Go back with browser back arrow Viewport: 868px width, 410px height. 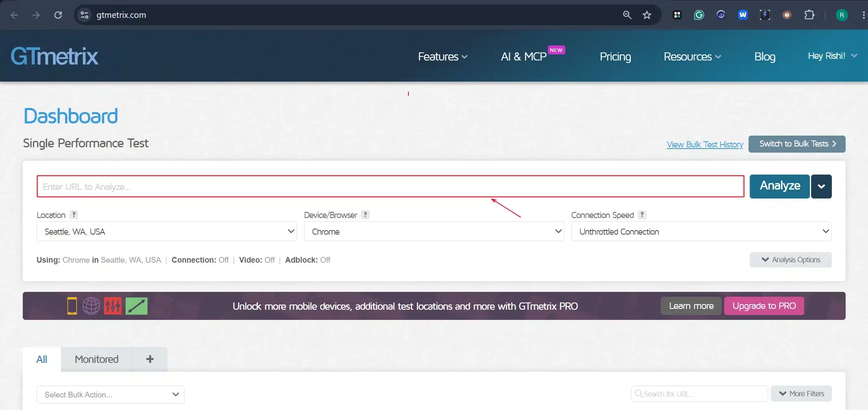14,15
